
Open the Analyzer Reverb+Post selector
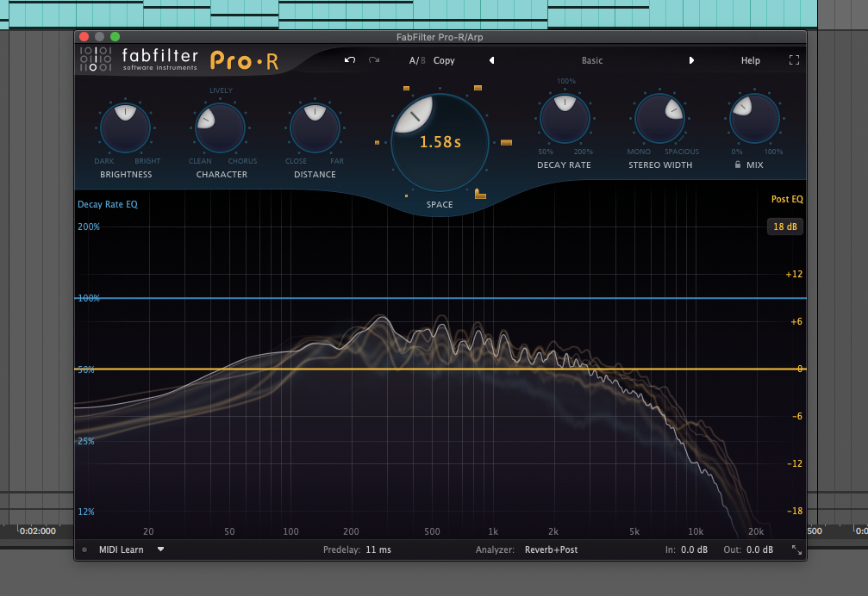553,549
